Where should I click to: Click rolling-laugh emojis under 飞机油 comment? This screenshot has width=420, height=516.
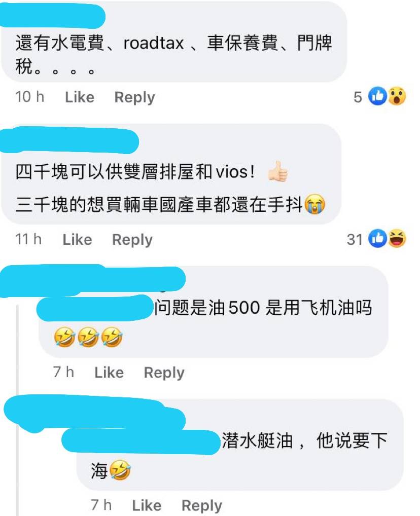pos(88,337)
